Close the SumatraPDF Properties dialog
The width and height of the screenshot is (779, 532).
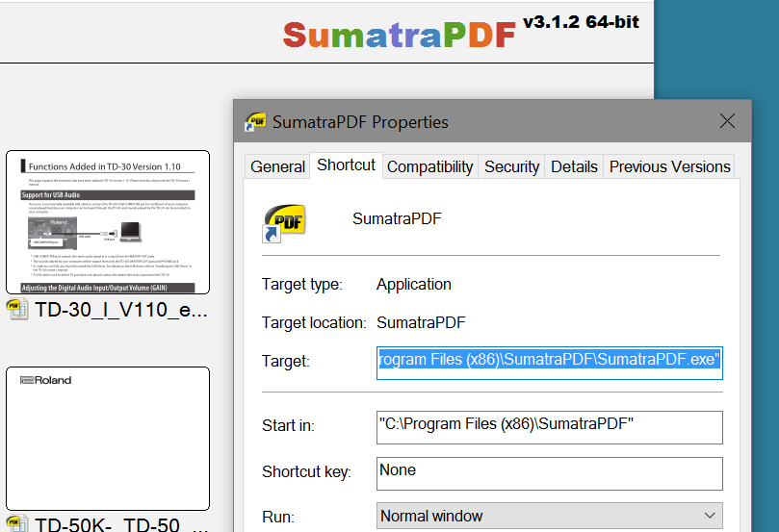[x=727, y=121]
